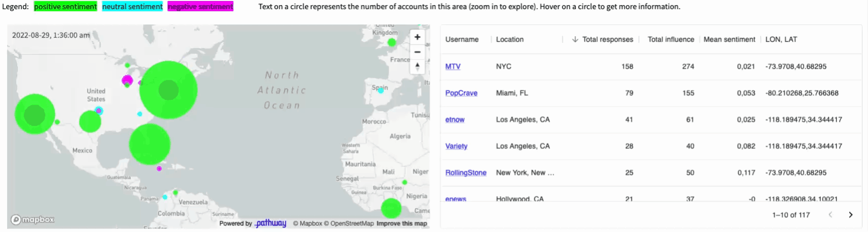Image resolution: width=868 pixels, height=232 pixels.
Task: Open the PopCrave account link
Action: 461,93
